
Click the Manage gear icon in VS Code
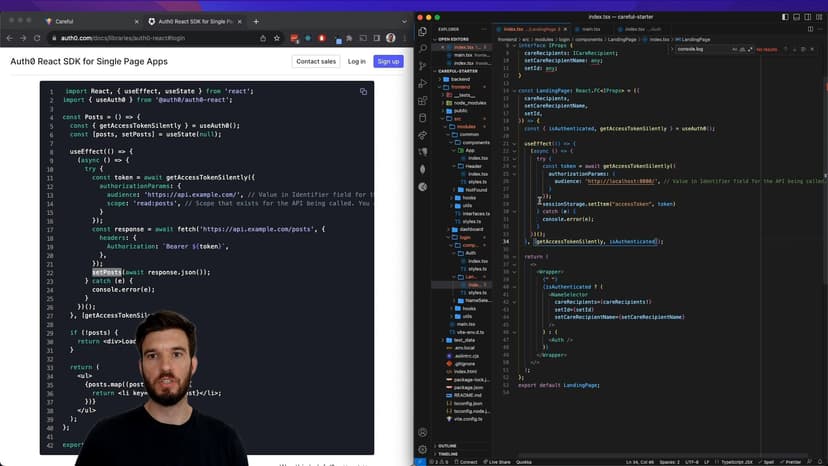pos(424,450)
